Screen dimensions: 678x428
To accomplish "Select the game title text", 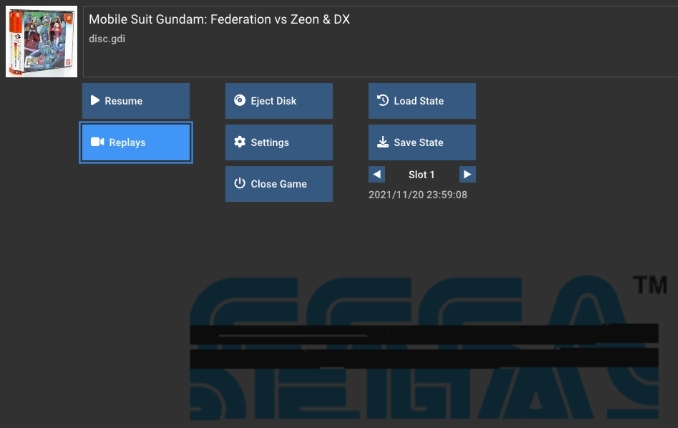I will point(219,19).
